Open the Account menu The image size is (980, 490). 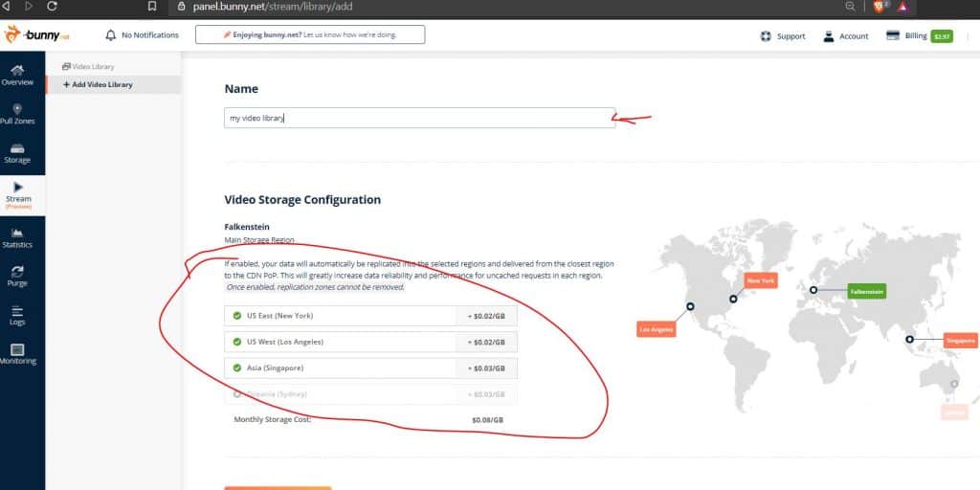pos(845,36)
